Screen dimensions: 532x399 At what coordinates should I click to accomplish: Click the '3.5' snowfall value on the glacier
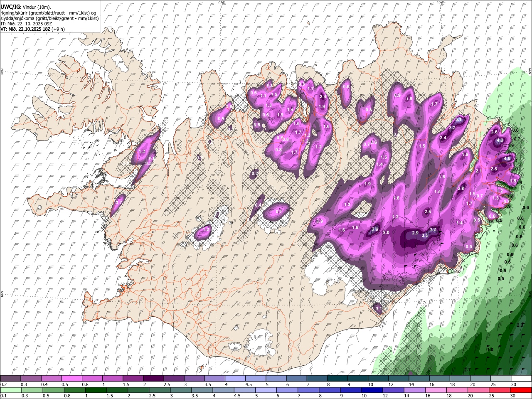pyautogui.click(x=424, y=235)
